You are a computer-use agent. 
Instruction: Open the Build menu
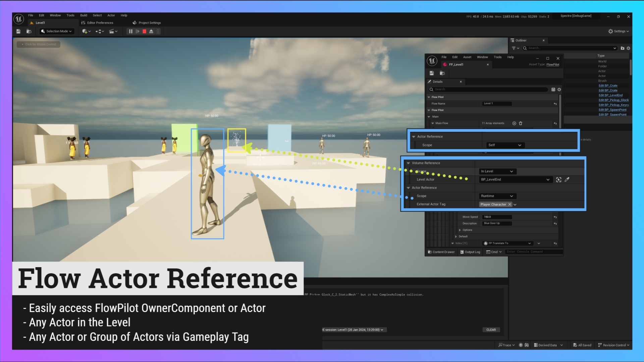[x=84, y=15]
